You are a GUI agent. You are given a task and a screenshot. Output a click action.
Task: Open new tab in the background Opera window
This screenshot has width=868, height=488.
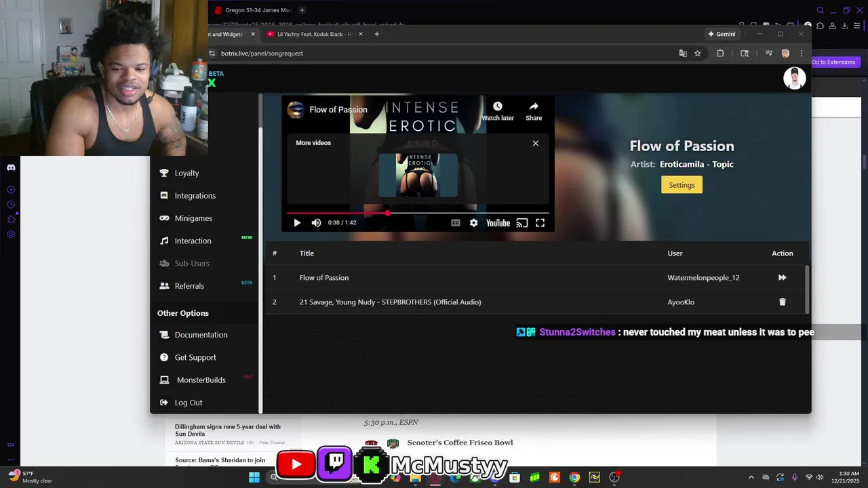(302, 10)
